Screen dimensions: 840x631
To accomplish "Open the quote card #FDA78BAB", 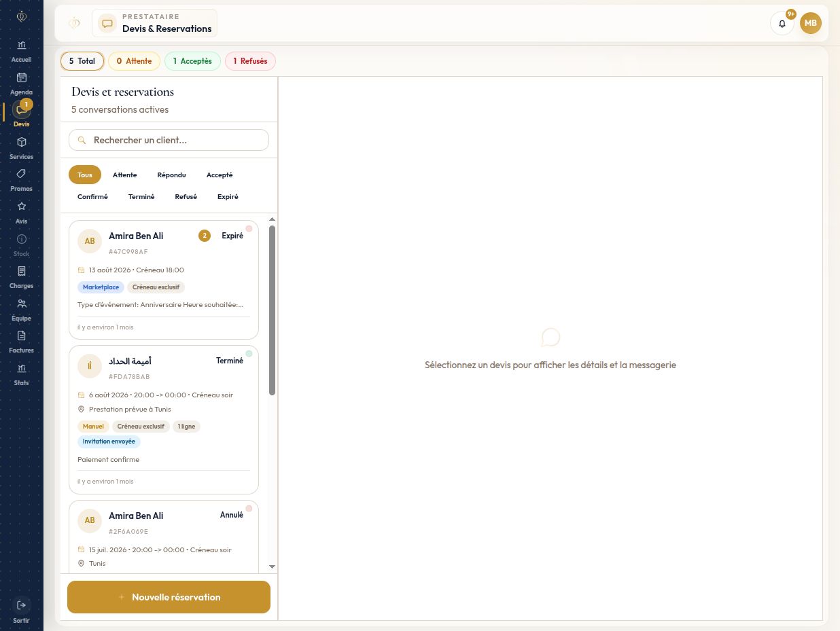I will [164, 420].
